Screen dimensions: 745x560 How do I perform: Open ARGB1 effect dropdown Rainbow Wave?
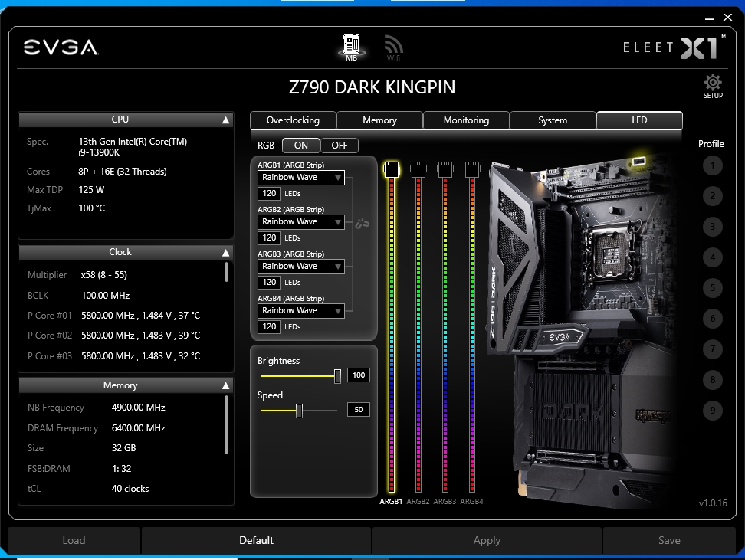click(x=300, y=177)
